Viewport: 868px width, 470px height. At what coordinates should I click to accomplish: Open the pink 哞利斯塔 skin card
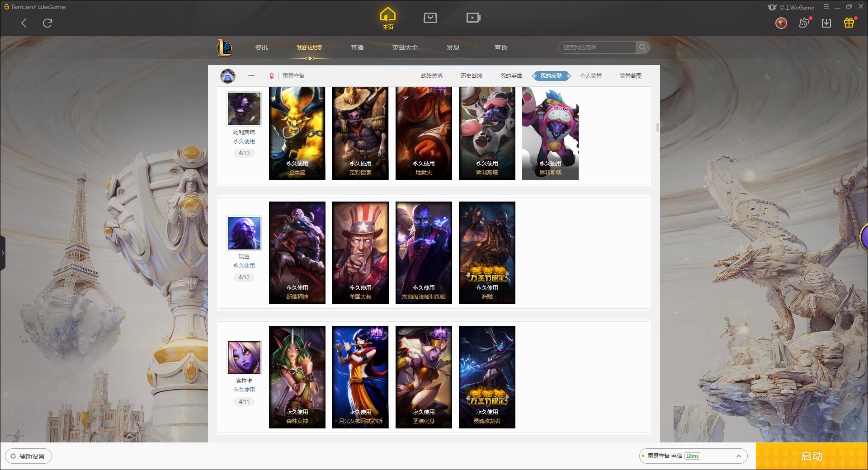(550, 133)
